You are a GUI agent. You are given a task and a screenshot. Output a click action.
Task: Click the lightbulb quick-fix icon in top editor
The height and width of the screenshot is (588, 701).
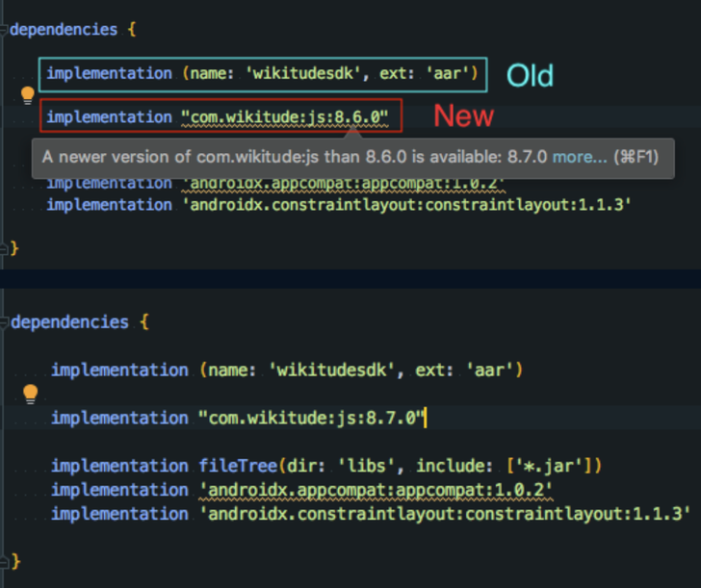(28, 95)
